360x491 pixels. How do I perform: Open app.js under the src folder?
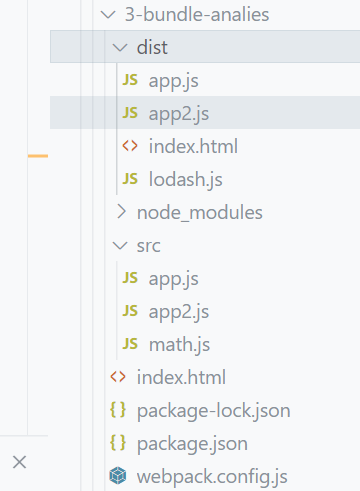click(174, 279)
